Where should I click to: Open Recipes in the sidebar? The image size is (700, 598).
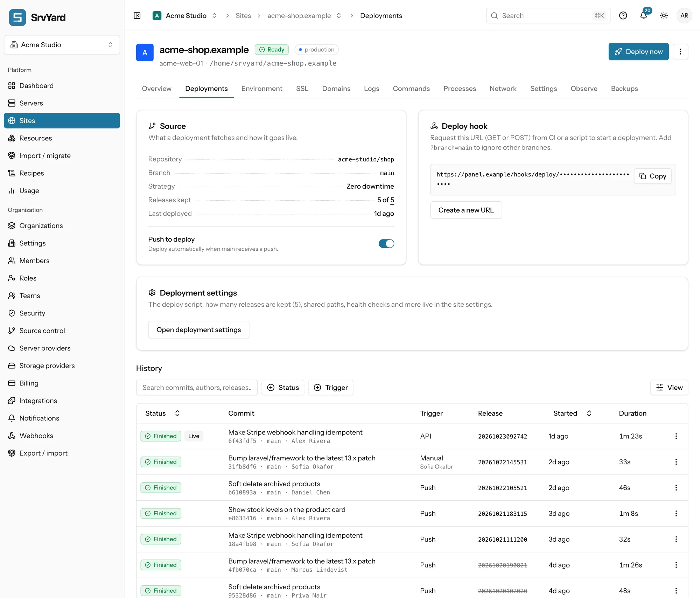tap(62, 173)
